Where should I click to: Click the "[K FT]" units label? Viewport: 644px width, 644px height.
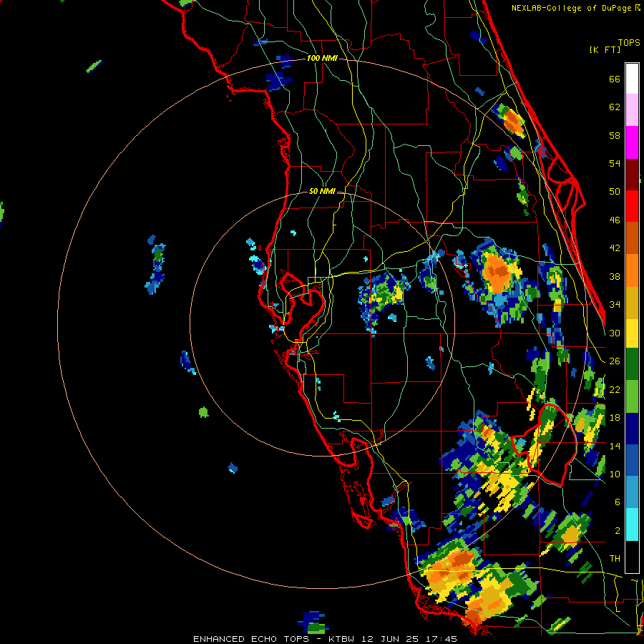(x=605, y=50)
